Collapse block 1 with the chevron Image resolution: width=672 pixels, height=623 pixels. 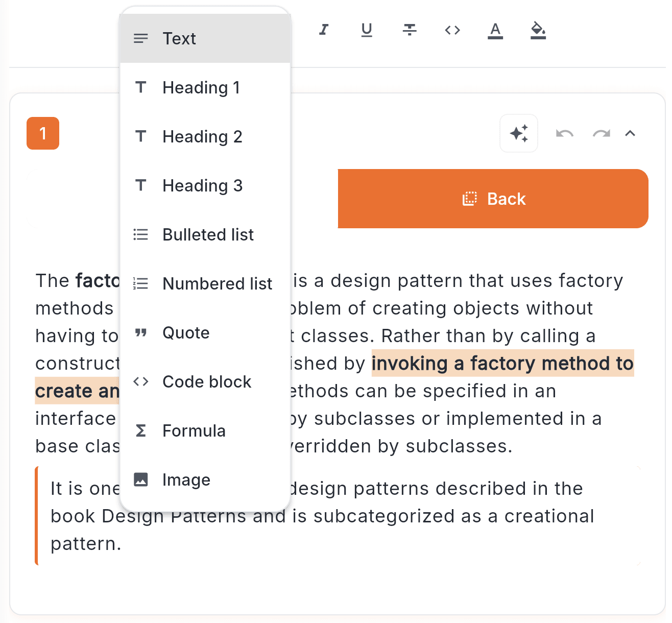(631, 133)
